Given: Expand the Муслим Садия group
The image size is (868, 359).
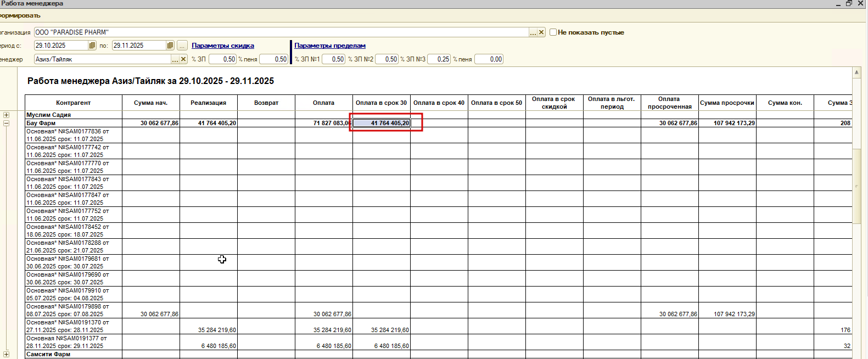Looking at the screenshot, I should 7,115.
